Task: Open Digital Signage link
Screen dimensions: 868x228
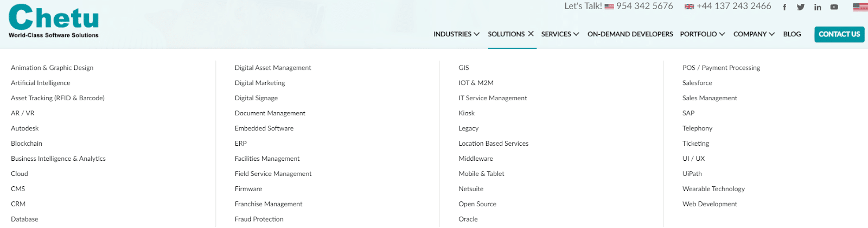Action: (256, 98)
